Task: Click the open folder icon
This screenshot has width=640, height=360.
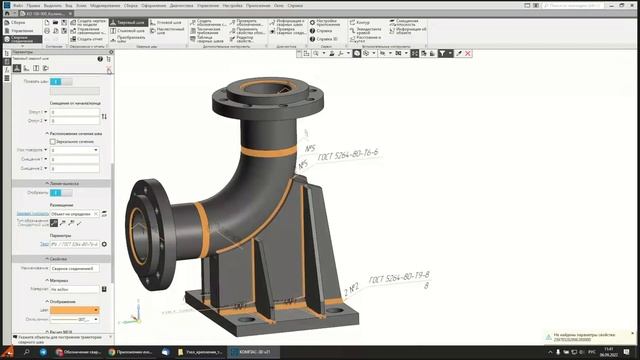Action: tap(56, 22)
